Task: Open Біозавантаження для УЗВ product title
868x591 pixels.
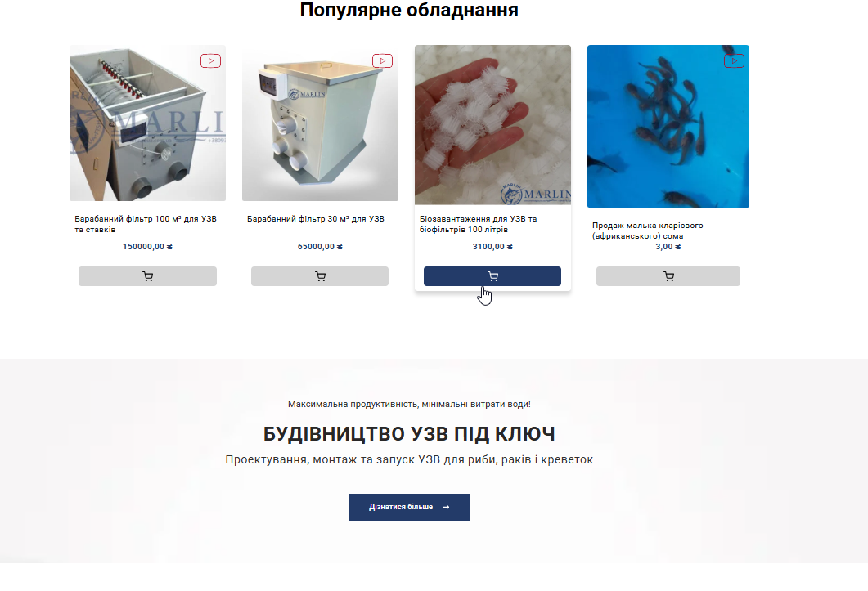Action: [479, 224]
